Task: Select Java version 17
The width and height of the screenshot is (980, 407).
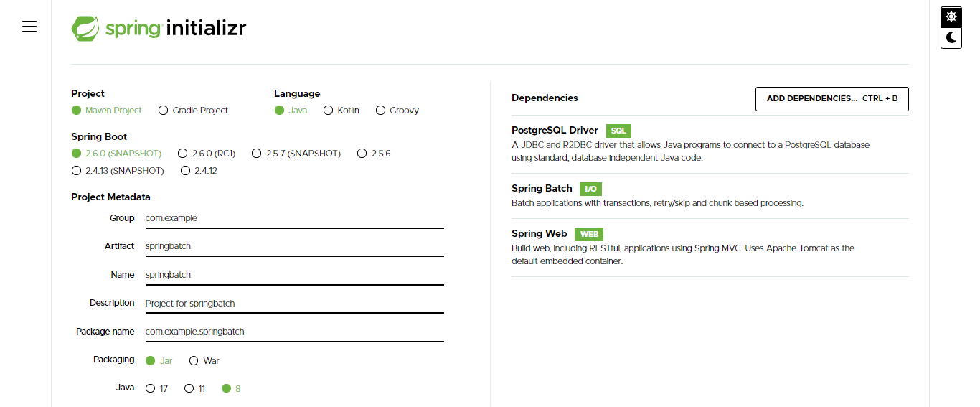Action: [x=151, y=389]
